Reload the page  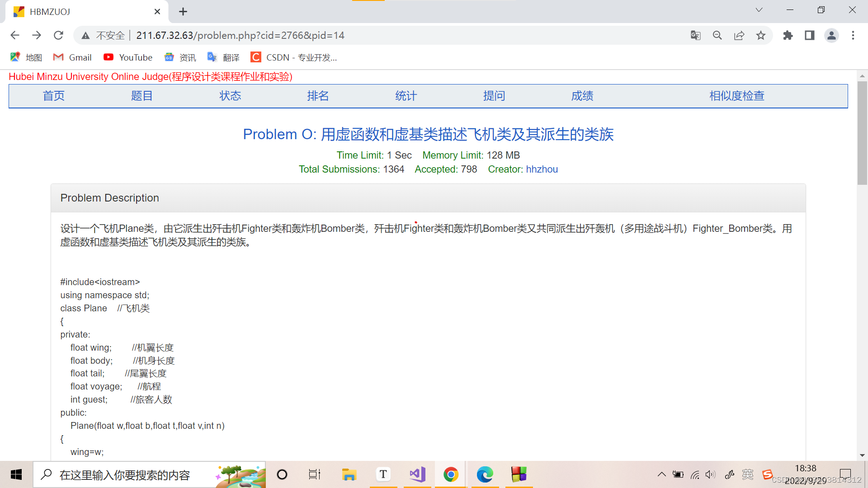(58, 35)
